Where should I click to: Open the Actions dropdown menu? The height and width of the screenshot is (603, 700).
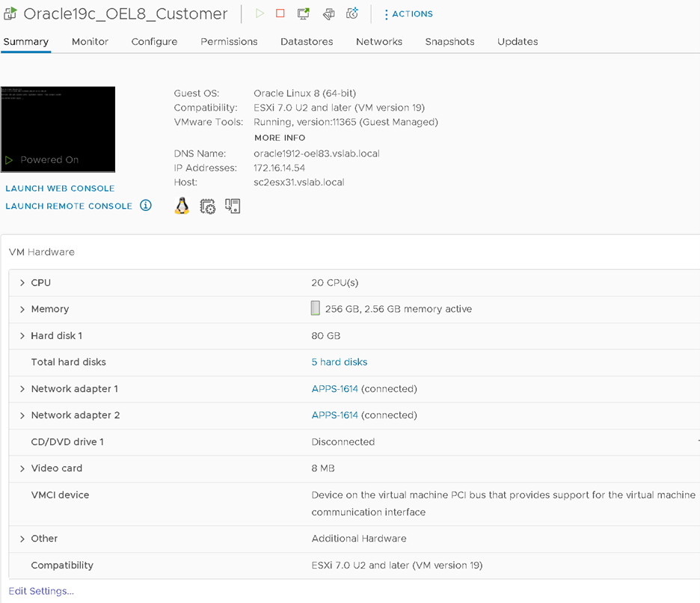pyautogui.click(x=408, y=14)
